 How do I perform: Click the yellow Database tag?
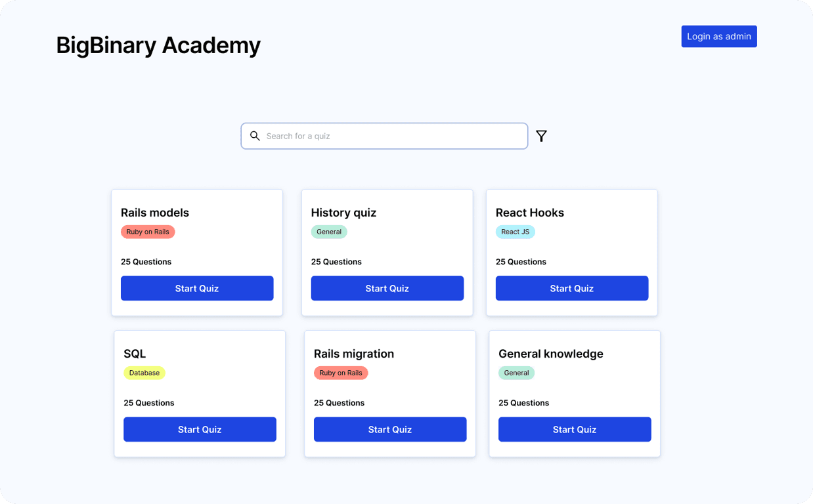(x=144, y=373)
